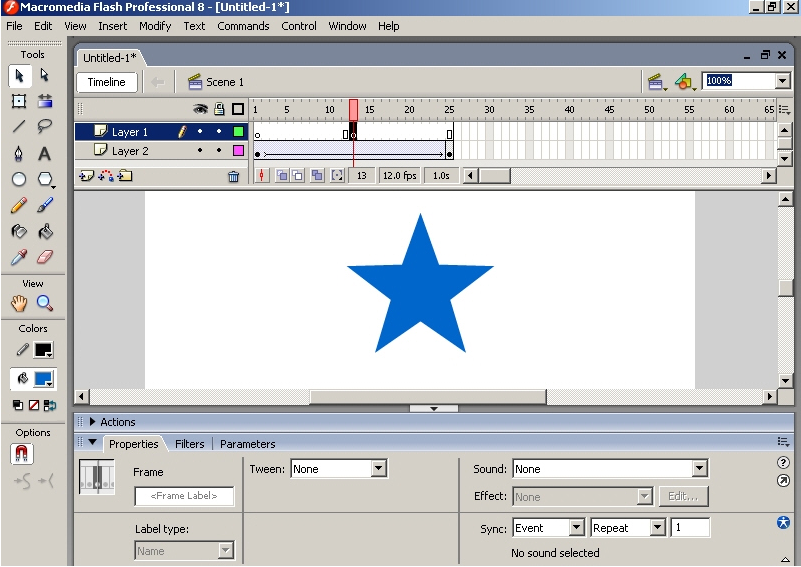
Task: Open the Control menu
Action: [x=299, y=26]
